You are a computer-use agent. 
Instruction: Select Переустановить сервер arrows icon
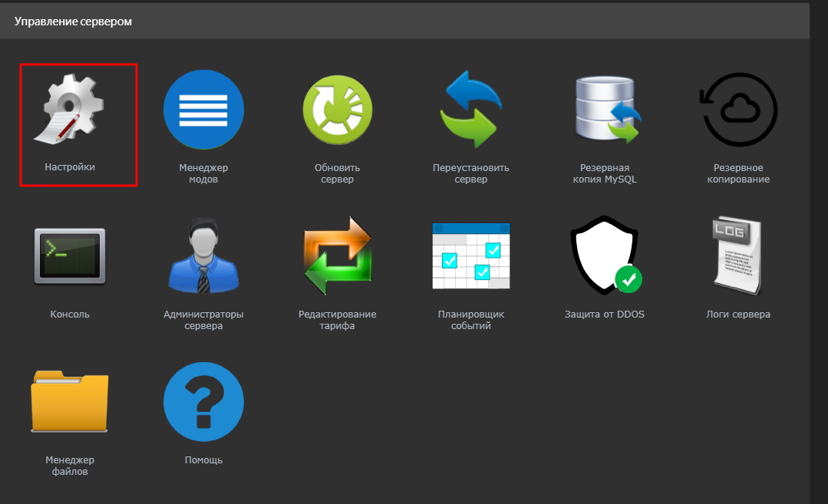coord(470,109)
